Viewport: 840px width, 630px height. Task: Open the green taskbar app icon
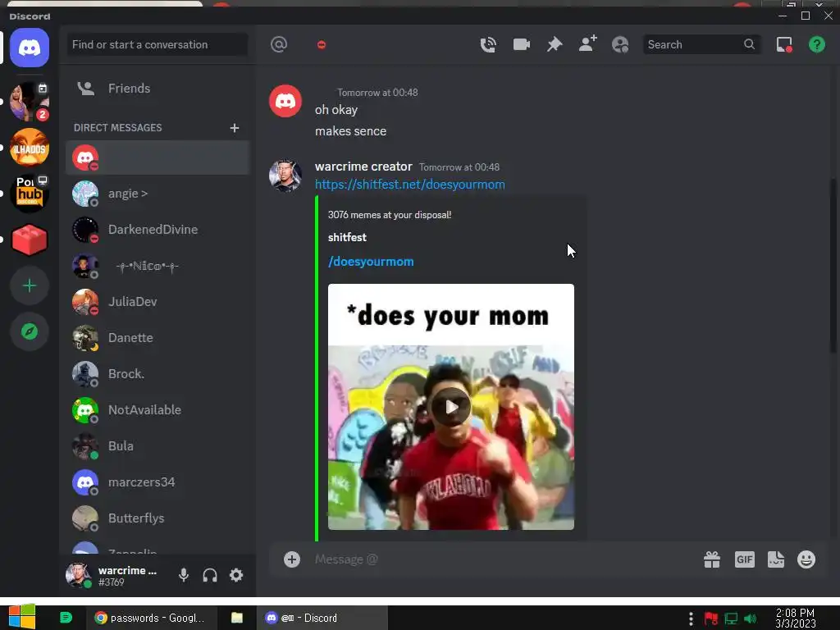click(66, 618)
